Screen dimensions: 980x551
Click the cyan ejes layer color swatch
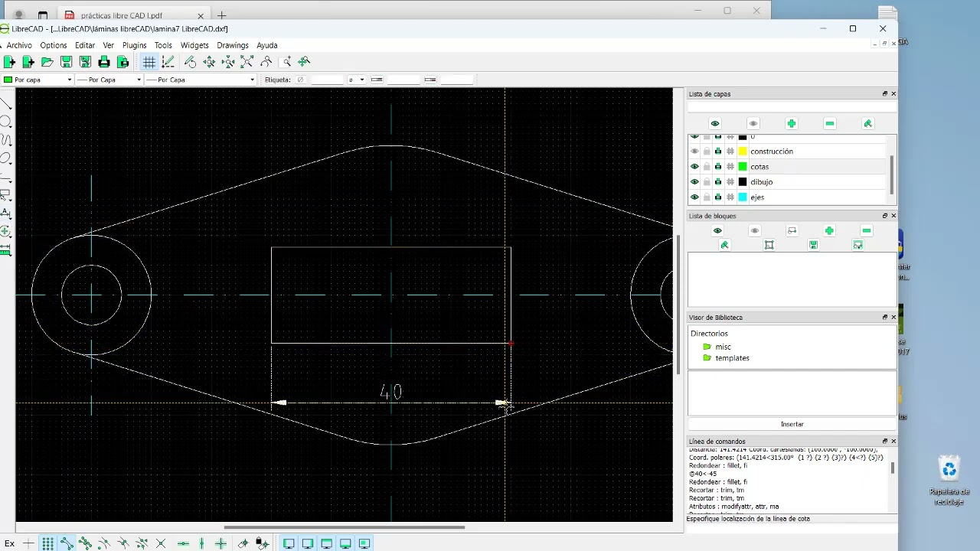(x=742, y=197)
